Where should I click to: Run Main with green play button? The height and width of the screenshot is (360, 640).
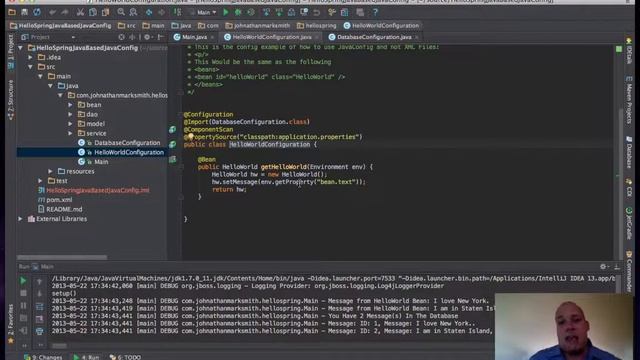point(226,12)
